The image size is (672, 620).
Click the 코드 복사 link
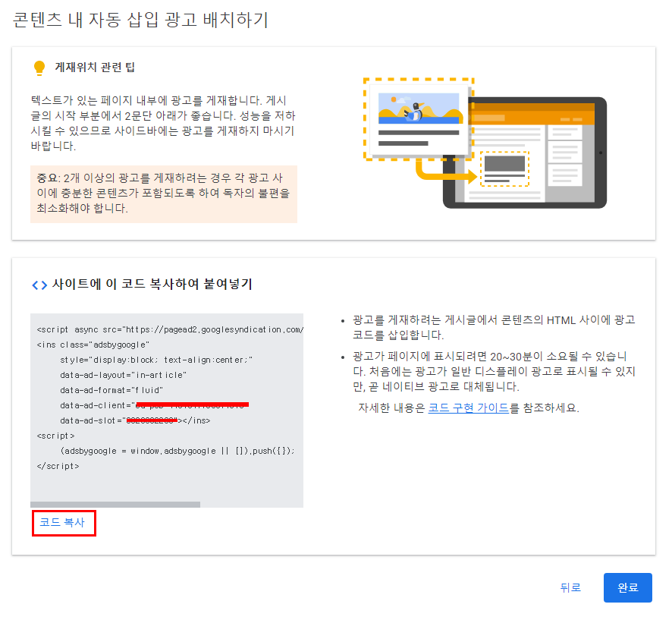point(62,522)
